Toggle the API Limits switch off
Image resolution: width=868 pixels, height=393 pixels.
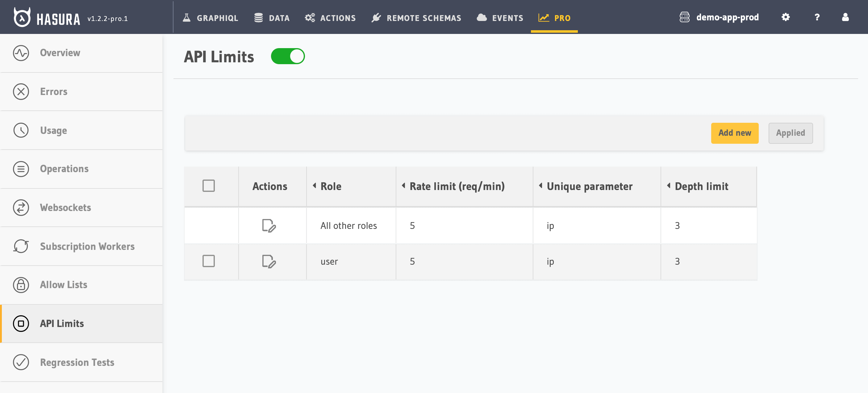(x=288, y=56)
